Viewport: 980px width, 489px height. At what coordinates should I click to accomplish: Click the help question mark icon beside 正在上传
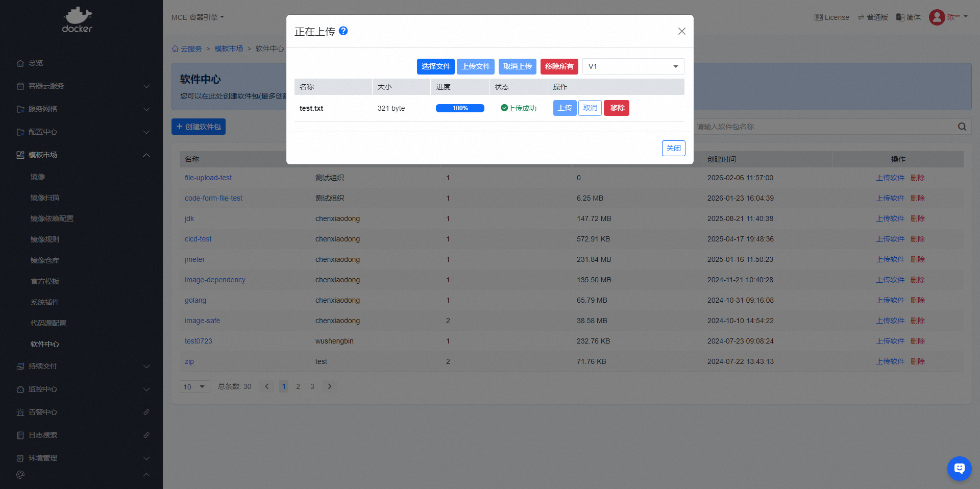344,31
